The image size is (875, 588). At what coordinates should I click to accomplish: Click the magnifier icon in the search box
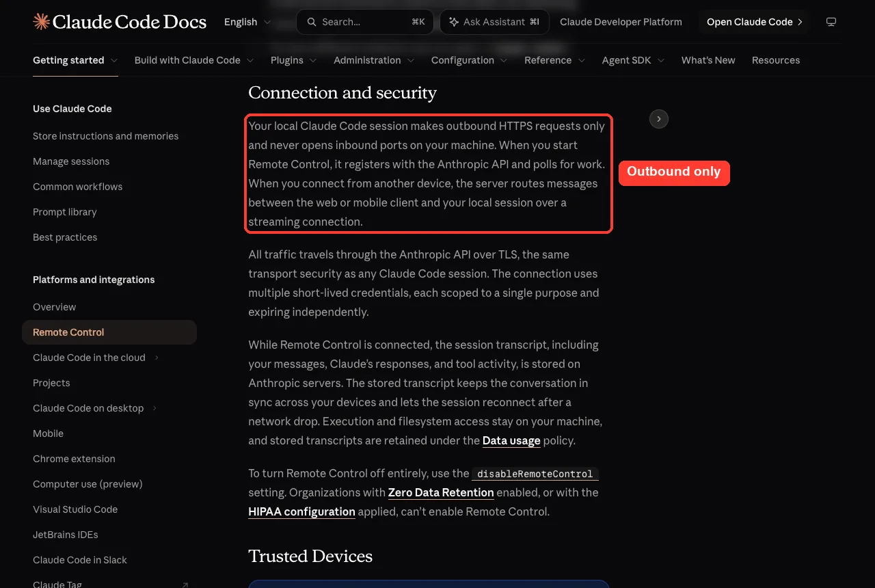coord(312,22)
